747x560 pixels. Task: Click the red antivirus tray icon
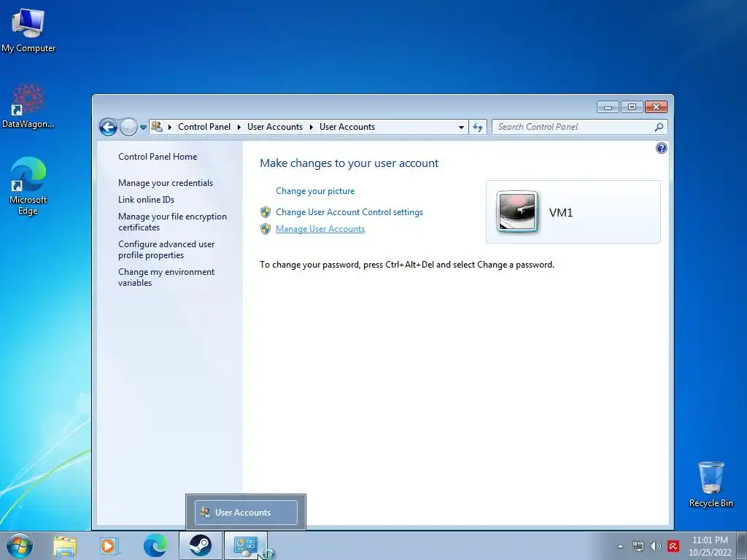(673, 546)
